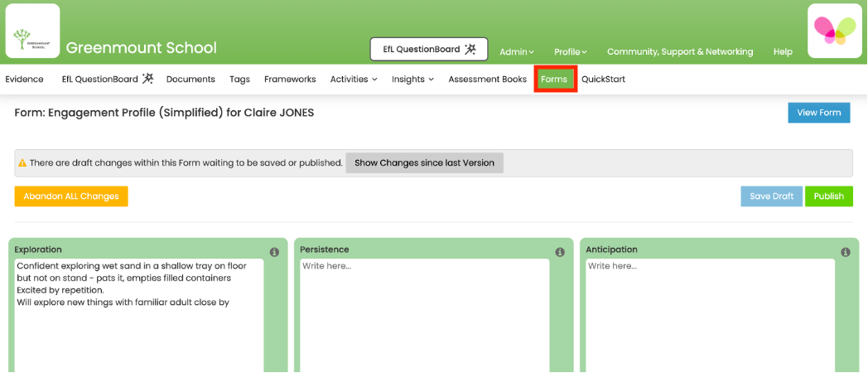Click the form title for Claire JONES
868x373 pixels.
coord(164,113)
